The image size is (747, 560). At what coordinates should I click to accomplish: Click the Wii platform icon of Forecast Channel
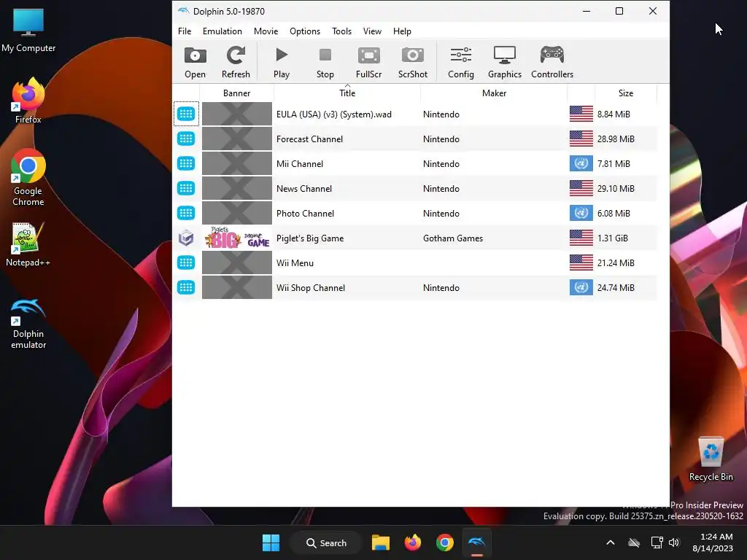point(186,139)
